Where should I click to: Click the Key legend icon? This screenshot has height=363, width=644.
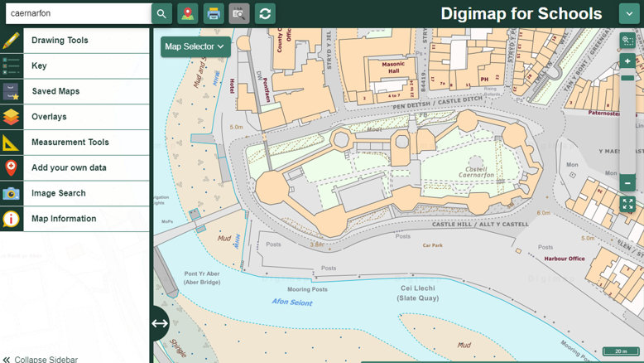point(11,65)
